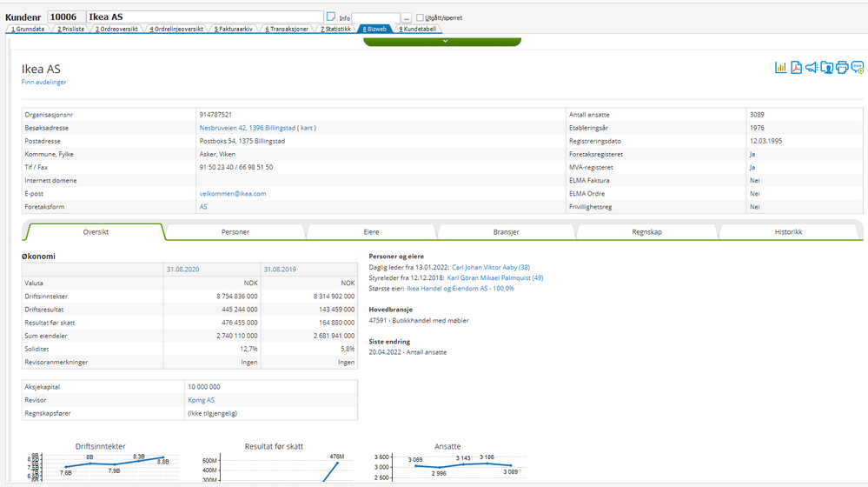868x487 pixels.
Task: Click the Kundenr field showing 10006
Action: pyautogui.click(x=66, y=17)
